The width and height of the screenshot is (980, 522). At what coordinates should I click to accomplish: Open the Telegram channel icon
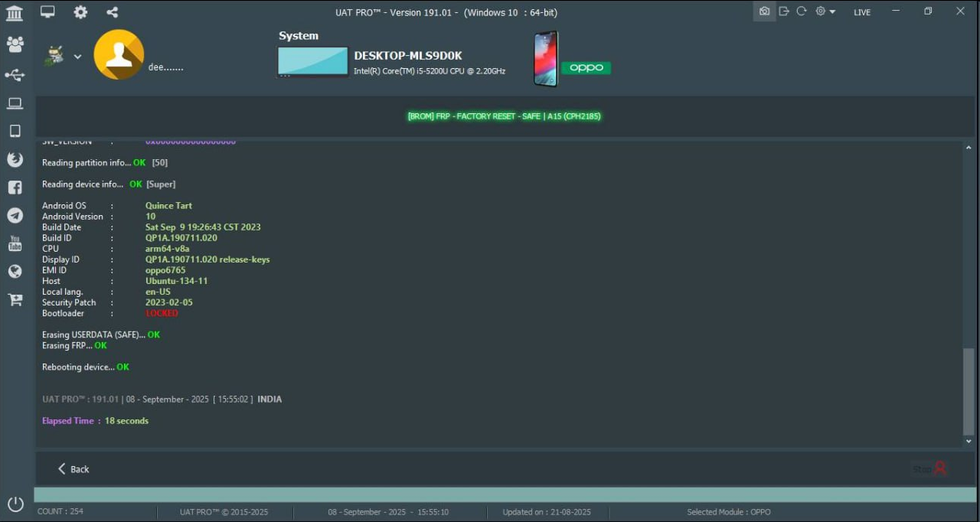click(x=15, y=216)
